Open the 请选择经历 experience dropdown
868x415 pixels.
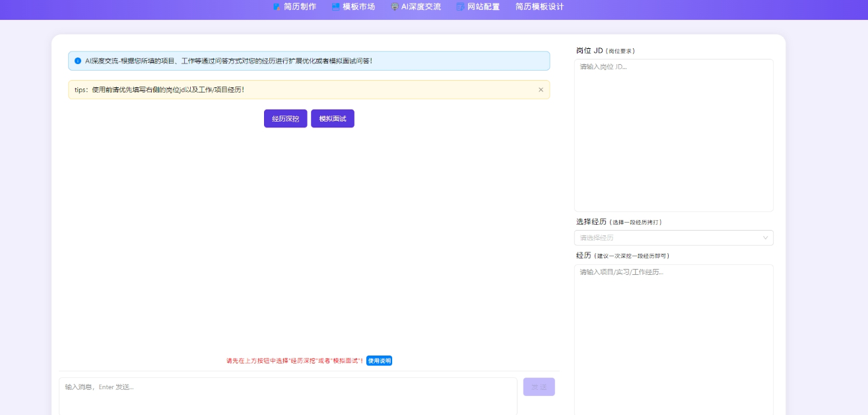pos(673,237)
